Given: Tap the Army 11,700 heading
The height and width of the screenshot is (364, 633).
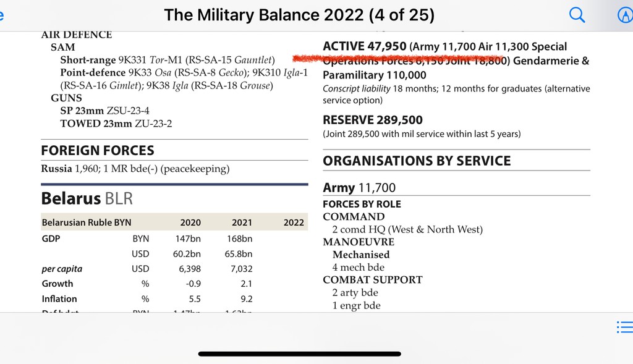Looking at the screenshot, I should pos(359,188).
